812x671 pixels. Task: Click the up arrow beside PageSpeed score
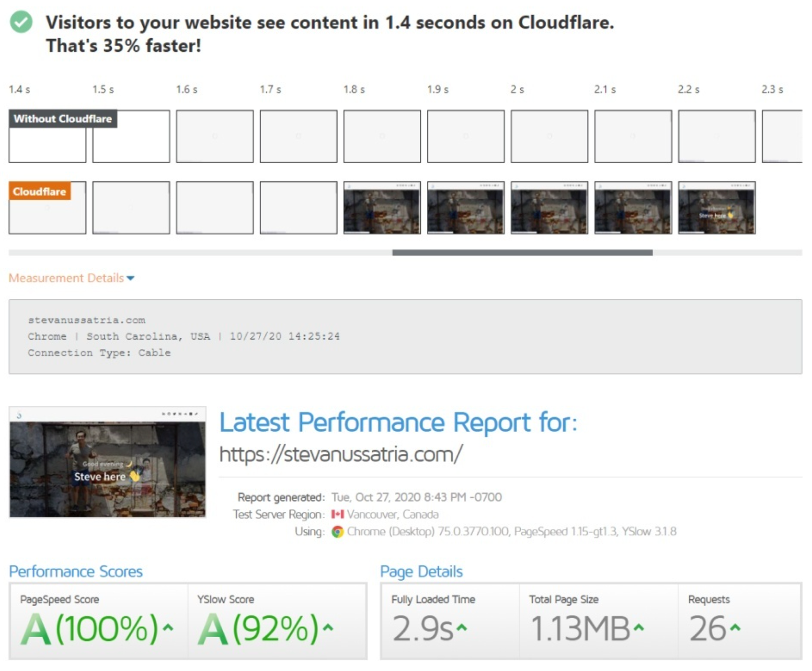(x=168, y=627)
